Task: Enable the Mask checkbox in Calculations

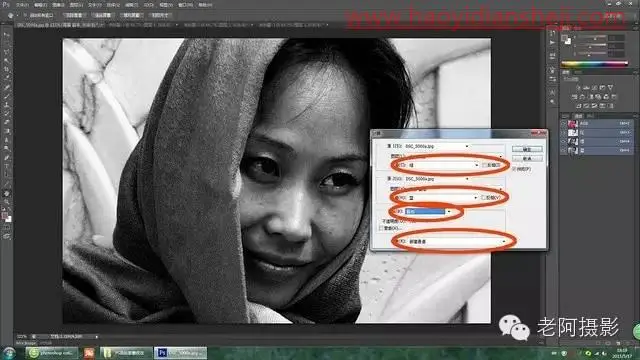Action: click(x=381, y=228)
